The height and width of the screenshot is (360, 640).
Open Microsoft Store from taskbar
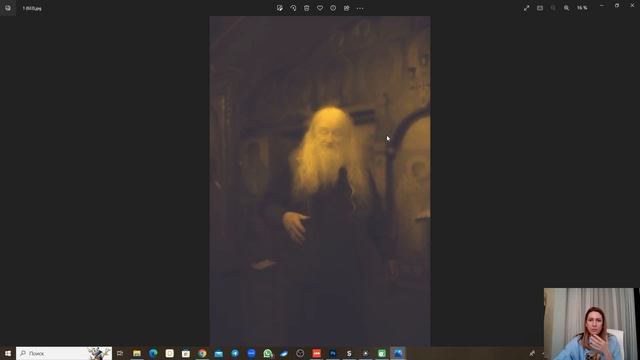(x=186, y=353)
